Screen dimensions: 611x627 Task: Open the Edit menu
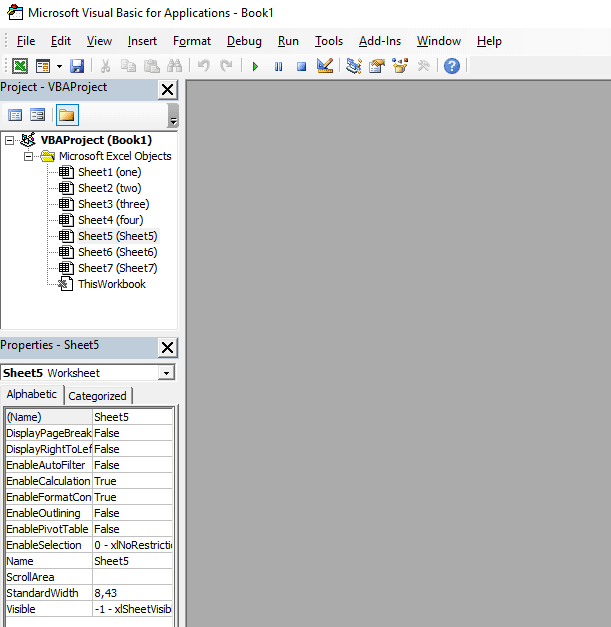click(61, 41)
